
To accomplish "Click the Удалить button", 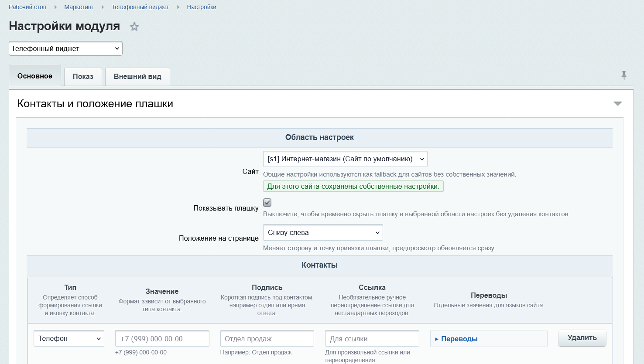I will pos(582,338).
